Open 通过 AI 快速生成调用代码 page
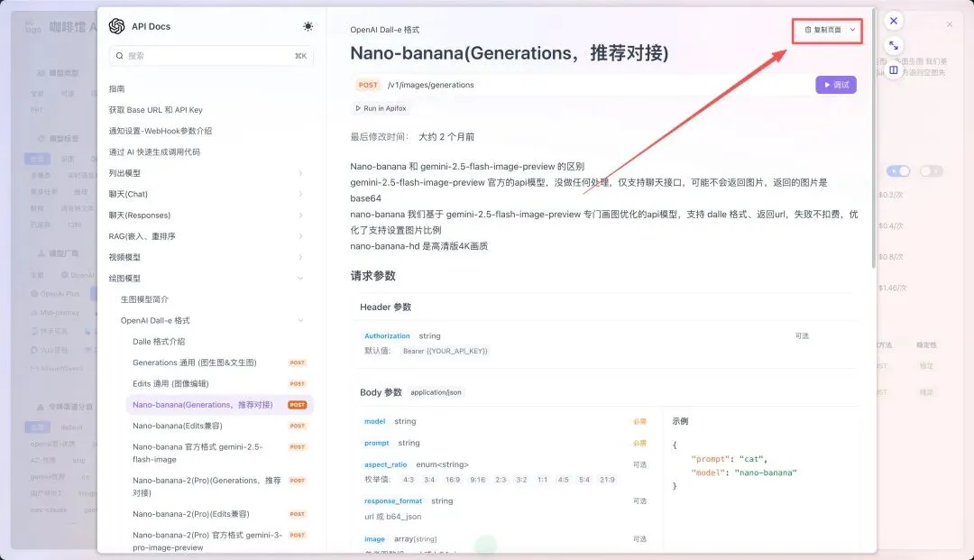974x560 pixels. 155,152
